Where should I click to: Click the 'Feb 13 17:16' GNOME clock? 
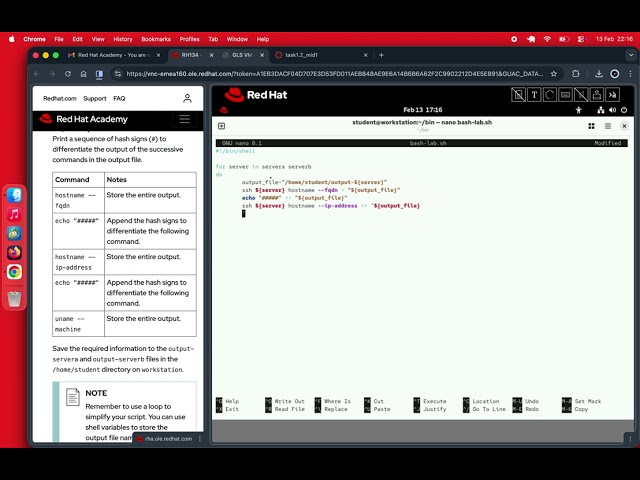(422, 110)
